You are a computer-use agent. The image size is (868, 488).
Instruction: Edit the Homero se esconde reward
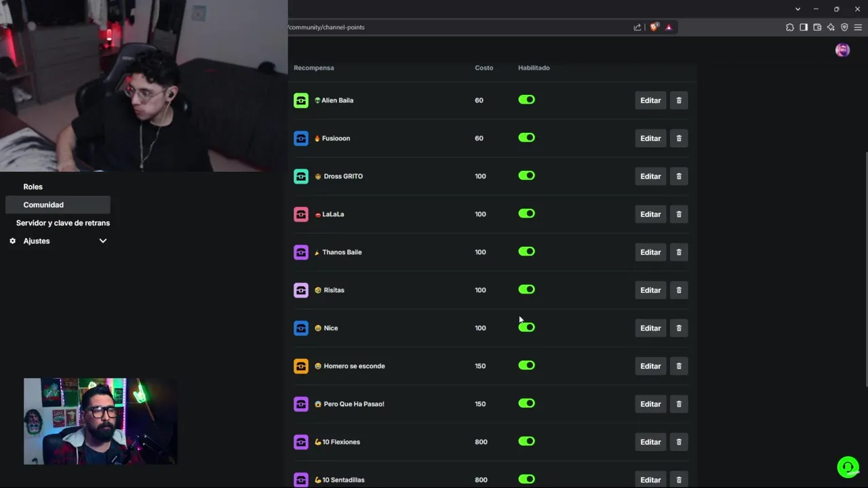point(650,366)
